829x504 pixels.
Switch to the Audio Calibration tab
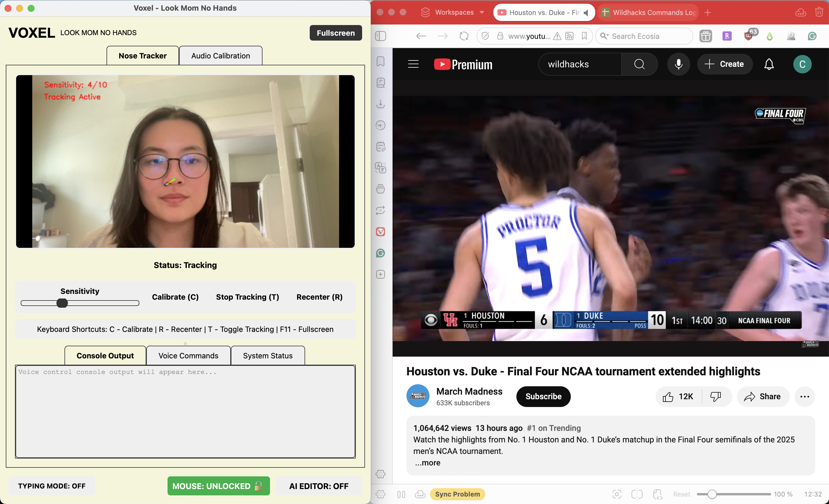click(220, 56)
